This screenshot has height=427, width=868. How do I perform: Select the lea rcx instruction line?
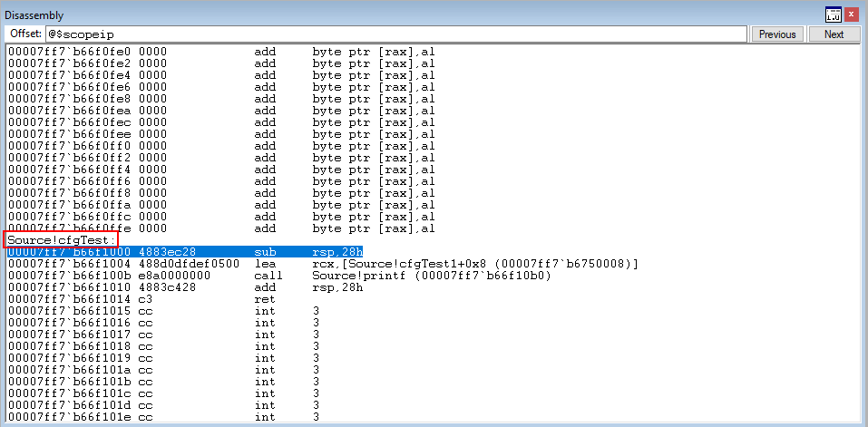click(x=323, y=264)
